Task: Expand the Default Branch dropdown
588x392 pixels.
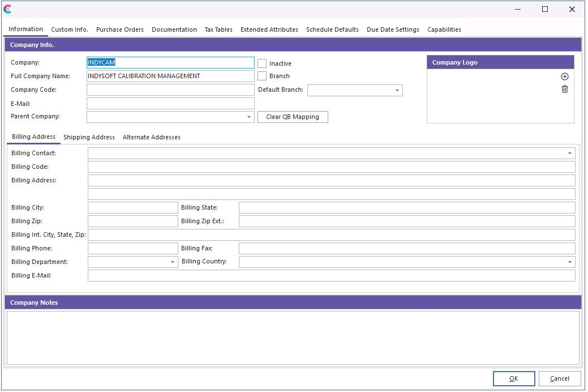Action: click(397, 90)
